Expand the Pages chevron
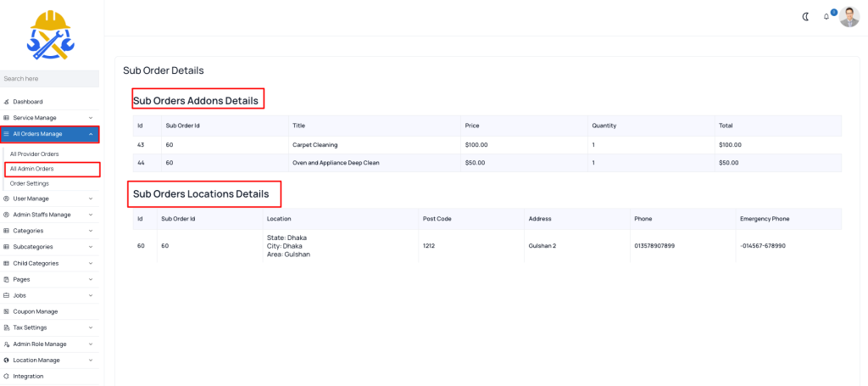868x386 pixels. (91, 279)
